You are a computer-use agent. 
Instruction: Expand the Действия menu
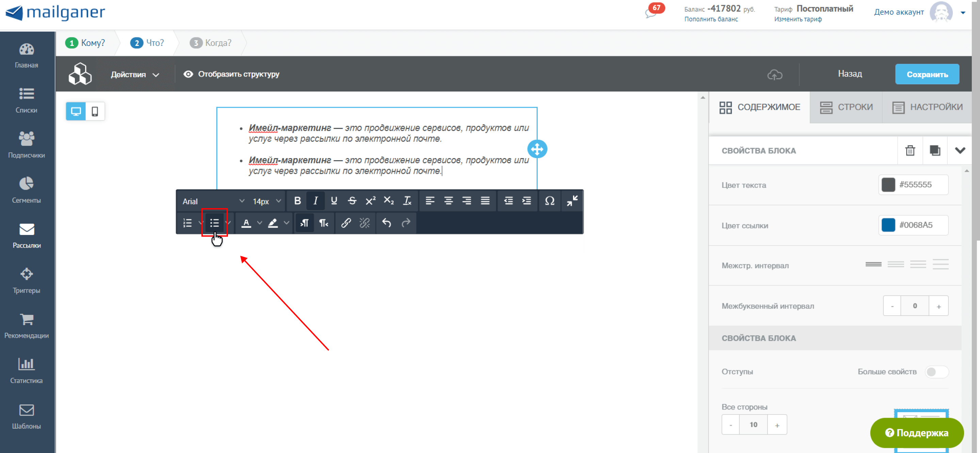click(135, 74)
